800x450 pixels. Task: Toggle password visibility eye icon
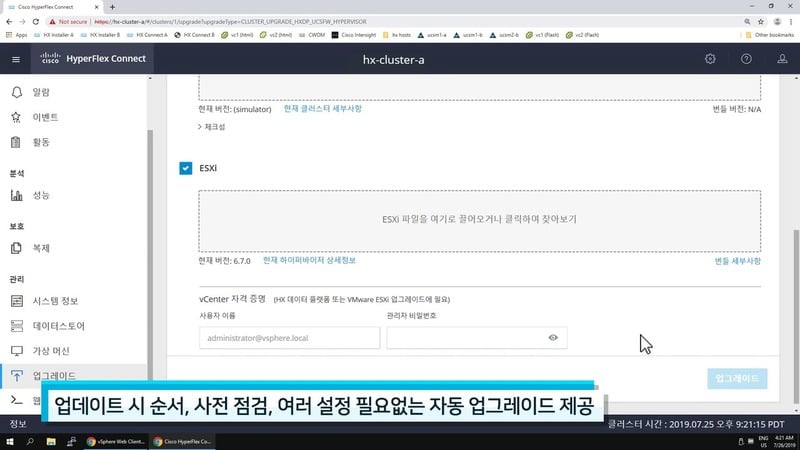[553, 338]
